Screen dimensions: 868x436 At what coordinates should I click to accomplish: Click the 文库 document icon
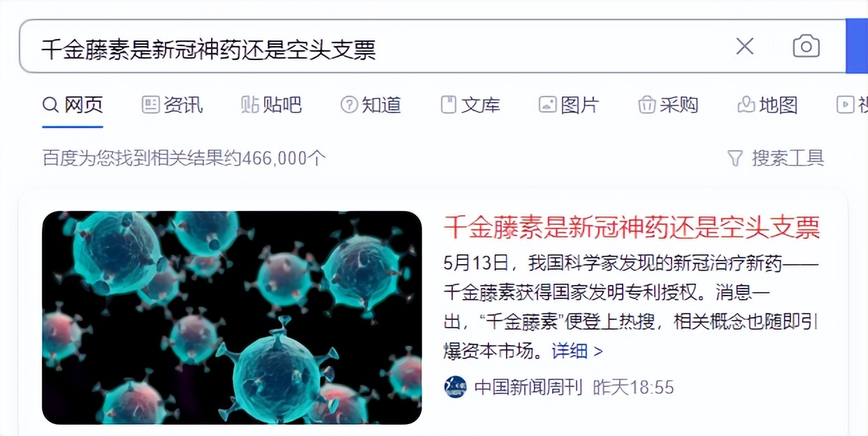pos(448,105)
